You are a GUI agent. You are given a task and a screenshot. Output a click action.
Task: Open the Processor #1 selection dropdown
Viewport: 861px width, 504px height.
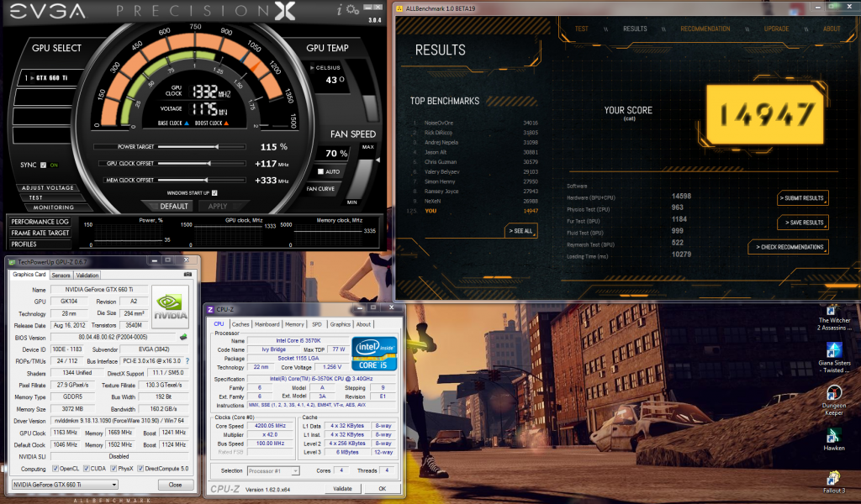tap(273, 470)
